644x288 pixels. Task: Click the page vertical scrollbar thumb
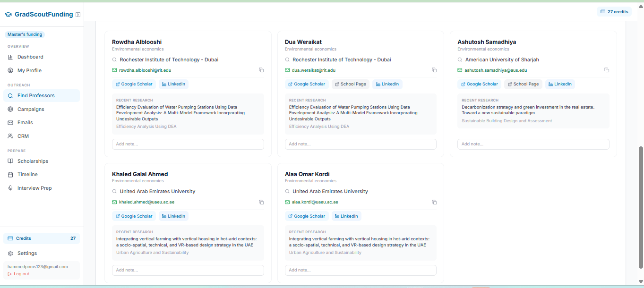(641, 207)
